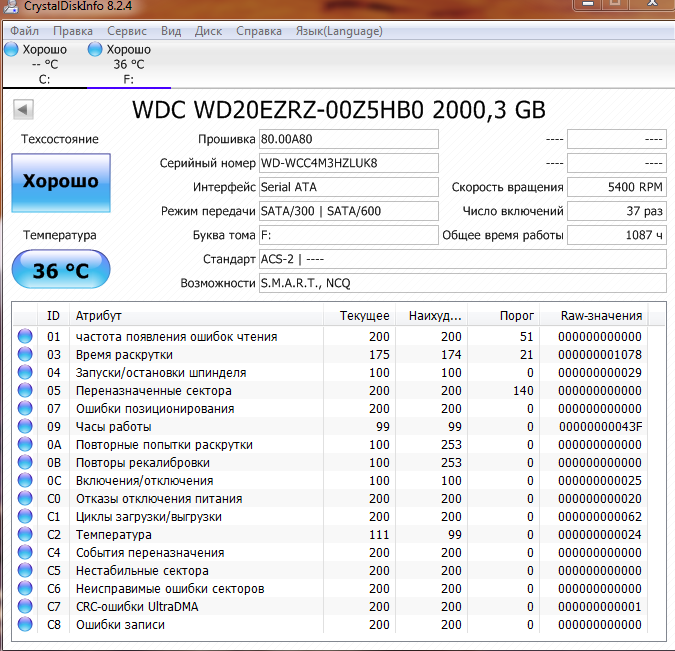Select disk F: status tab
This screenshot has height=651, width=675.
tap(129, 65)
